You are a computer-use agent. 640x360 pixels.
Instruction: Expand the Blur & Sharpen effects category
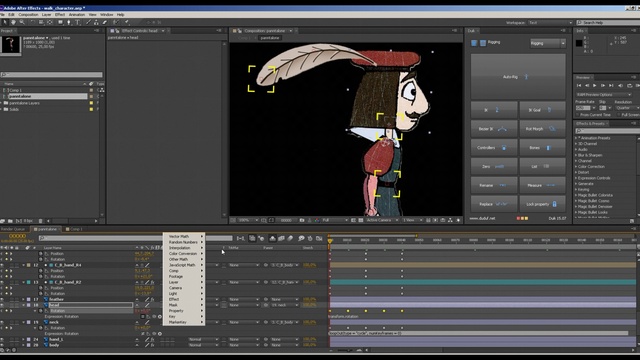pyautogui.click(x=576, y=155)
